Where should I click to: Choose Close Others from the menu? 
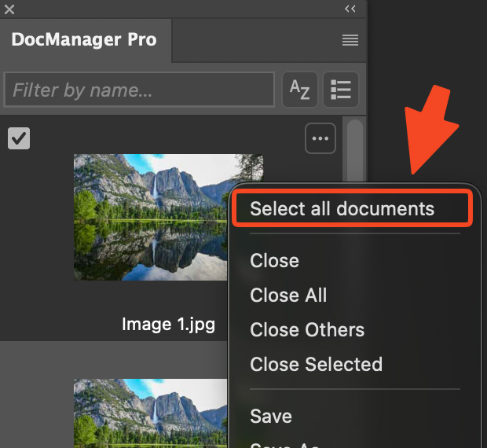point(307,329)
